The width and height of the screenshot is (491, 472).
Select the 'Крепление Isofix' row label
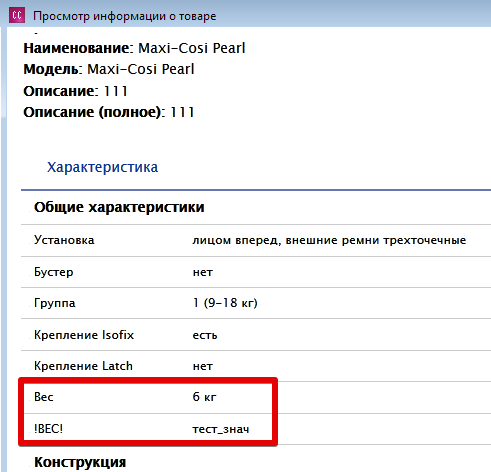[x=84, y=335]
